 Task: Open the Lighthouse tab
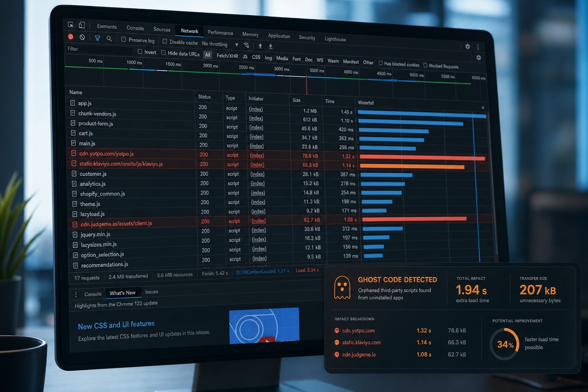pyautogui.click(x=335, y=39)
